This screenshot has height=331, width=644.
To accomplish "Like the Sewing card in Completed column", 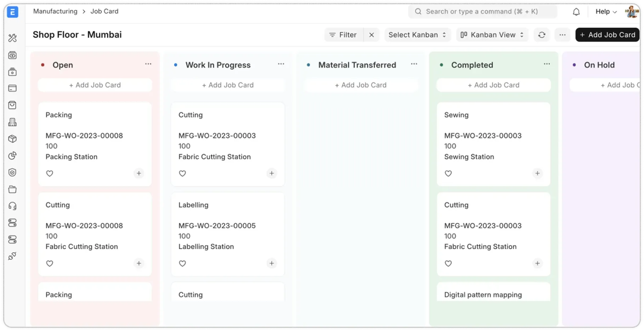I will point(448,173).
